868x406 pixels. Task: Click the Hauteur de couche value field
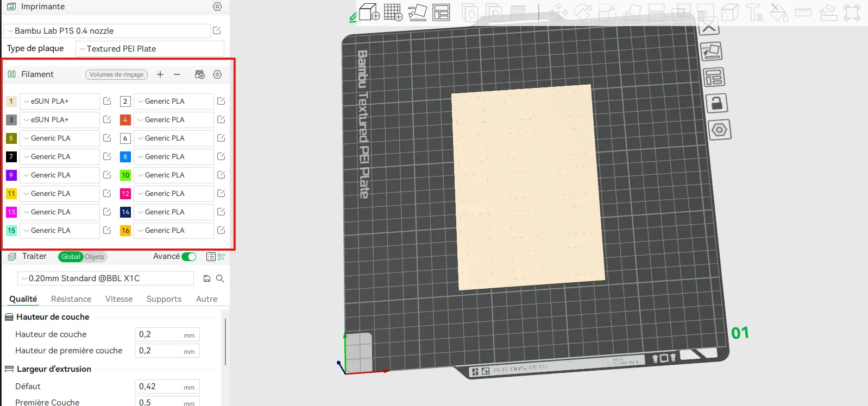point(167,334)
